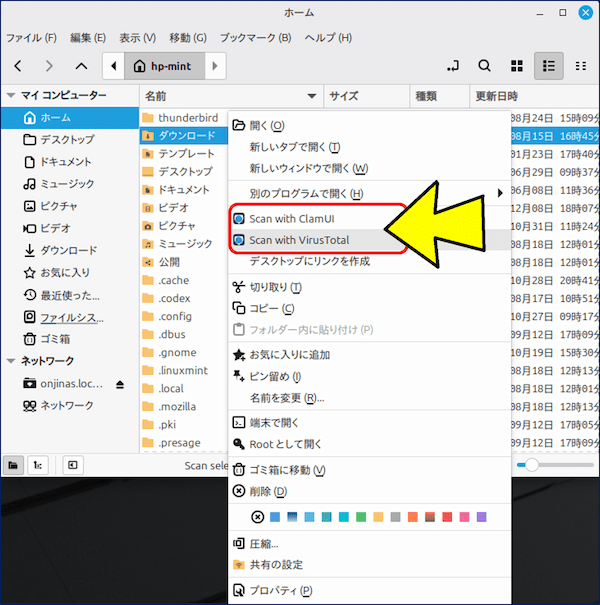
Task: Click the 切り取り scissors entry
Action: (370, 287)
